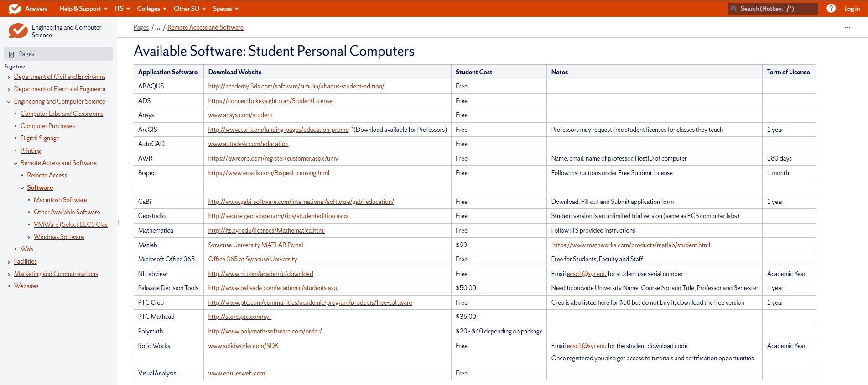Open Macintosh Software page
Viewport: 868px width, 385px height.
pos(60,200)
